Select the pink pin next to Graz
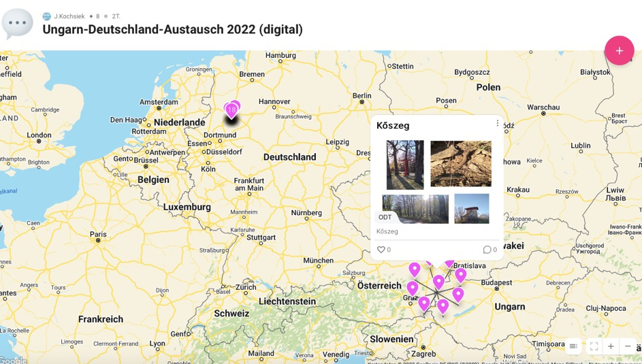Screen dimensions: 642x364 tap(412, 288)
